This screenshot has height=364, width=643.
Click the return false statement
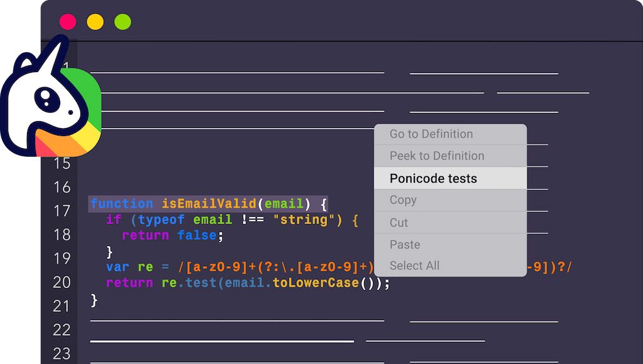pyautogui.click(x=173, y=235)
